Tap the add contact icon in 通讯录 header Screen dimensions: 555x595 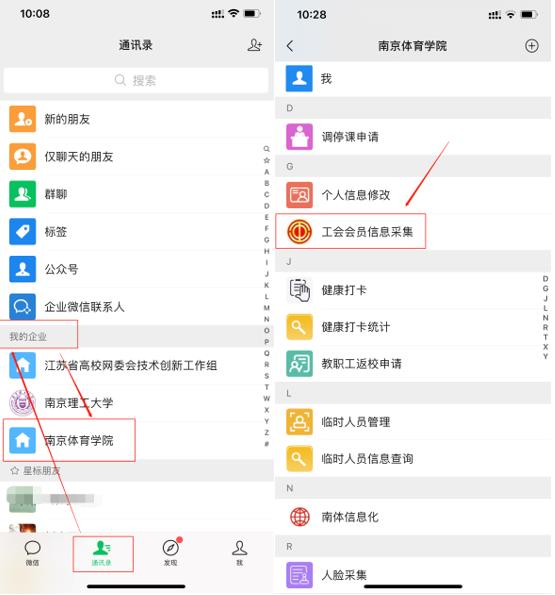[x=255, y=45]
